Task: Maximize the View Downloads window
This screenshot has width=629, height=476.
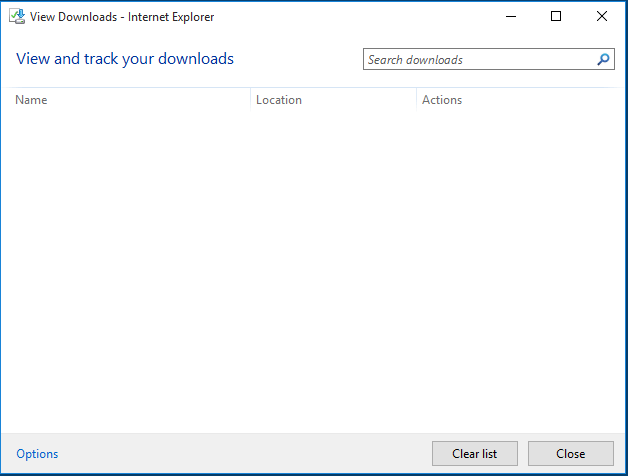Action: coord(556,16)
